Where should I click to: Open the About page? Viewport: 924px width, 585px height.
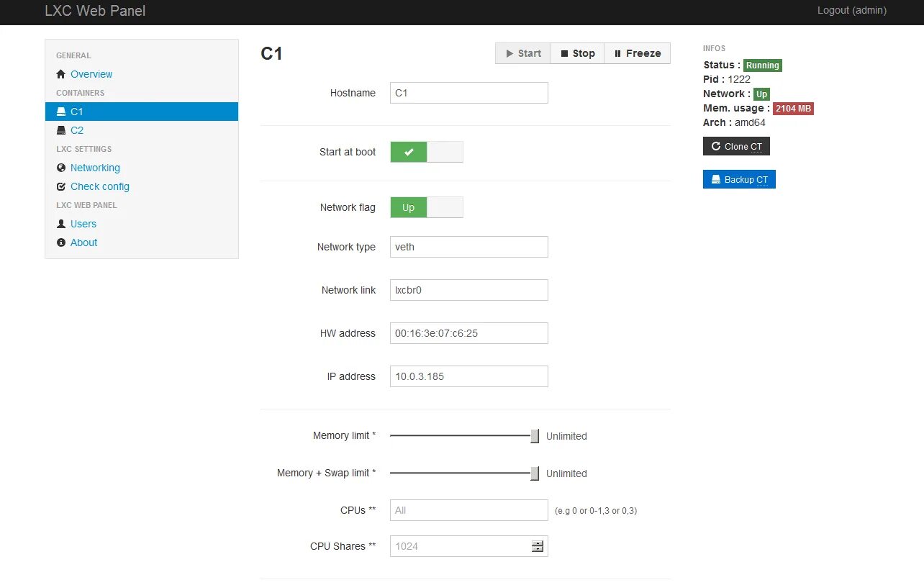83,242
